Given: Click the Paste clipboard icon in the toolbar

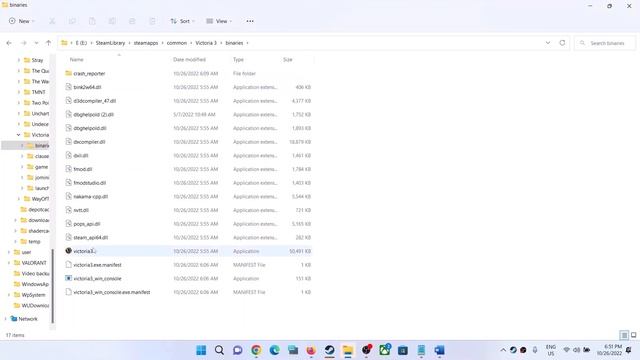Looking at the screenshot, I should tap(92, 21).
